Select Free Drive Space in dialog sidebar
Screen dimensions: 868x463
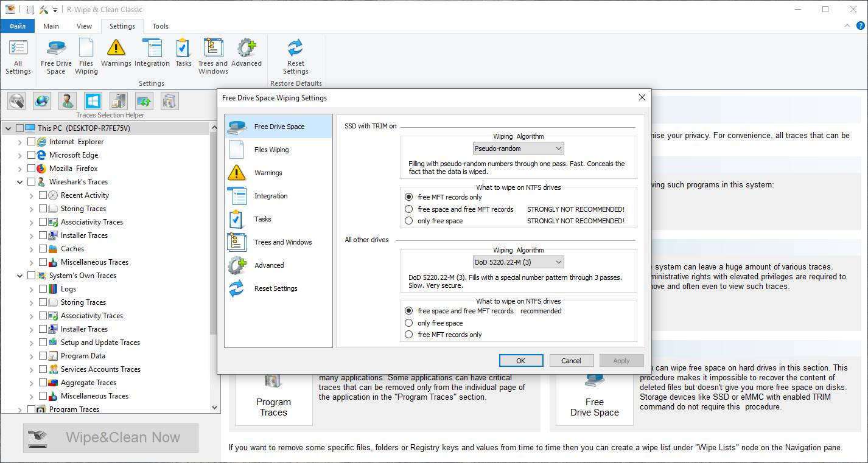(278, 127)
